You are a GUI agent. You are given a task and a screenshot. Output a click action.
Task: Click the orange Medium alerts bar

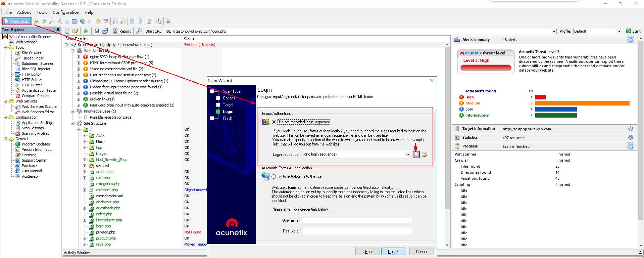(582, 103)
